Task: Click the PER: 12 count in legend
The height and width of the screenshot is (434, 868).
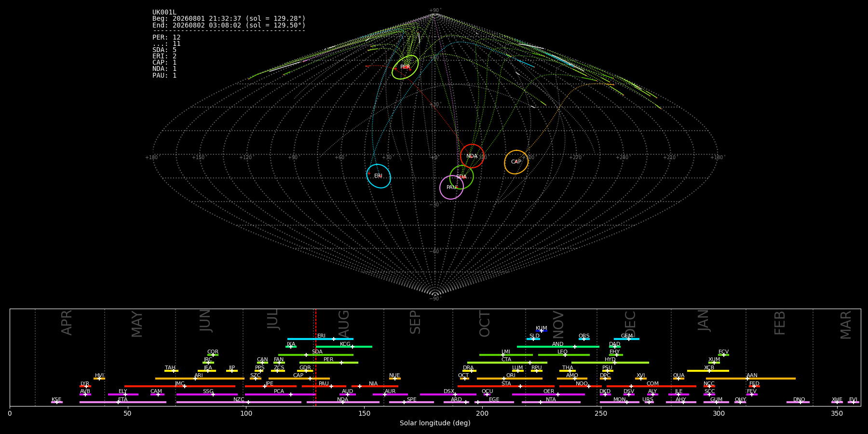Action: (166, 37)
